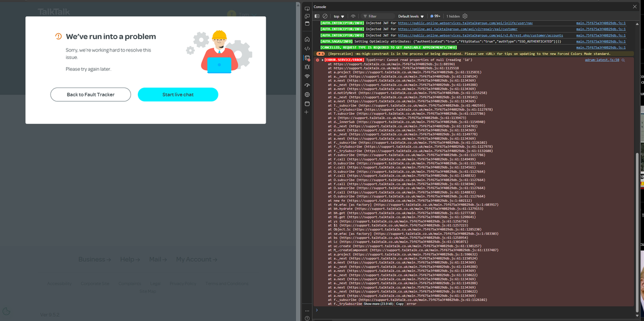
Task: Click the 'Please try again later.' text
Action: click(x=89, y=69)
